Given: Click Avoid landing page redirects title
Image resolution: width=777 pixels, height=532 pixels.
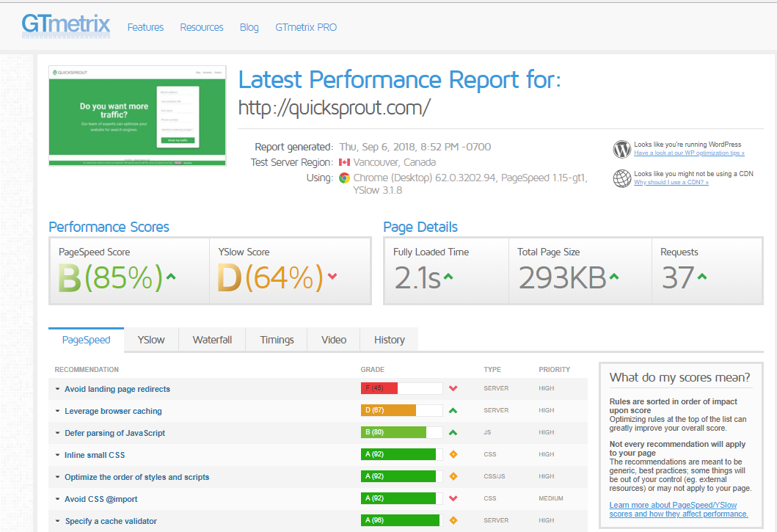Looking at the screenshot, I should coord(117,389).
